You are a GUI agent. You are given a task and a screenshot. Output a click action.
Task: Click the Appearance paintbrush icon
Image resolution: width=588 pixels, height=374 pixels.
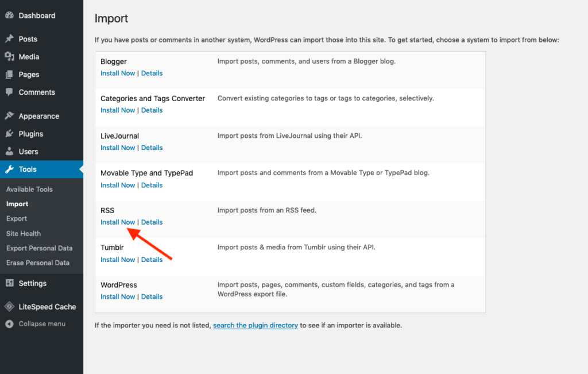tap(9, 116)
